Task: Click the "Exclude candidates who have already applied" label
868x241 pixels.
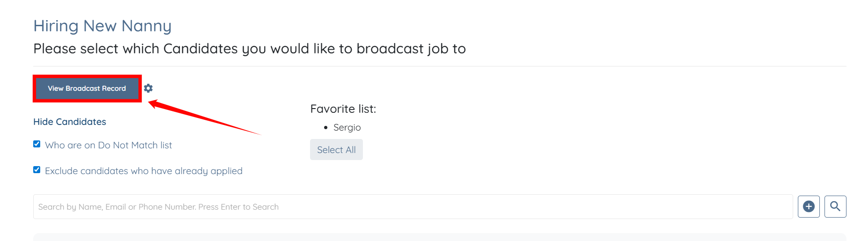Action: click(144, 171)
